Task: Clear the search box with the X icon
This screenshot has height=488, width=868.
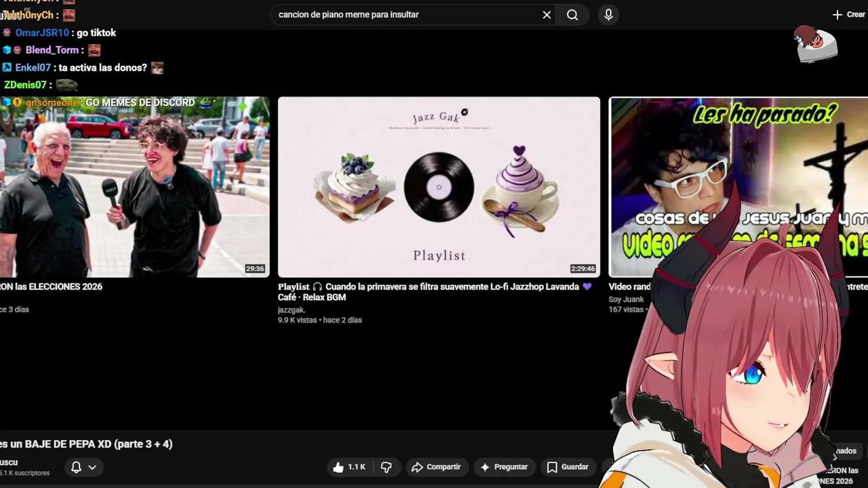Action: tap(547, 14)
